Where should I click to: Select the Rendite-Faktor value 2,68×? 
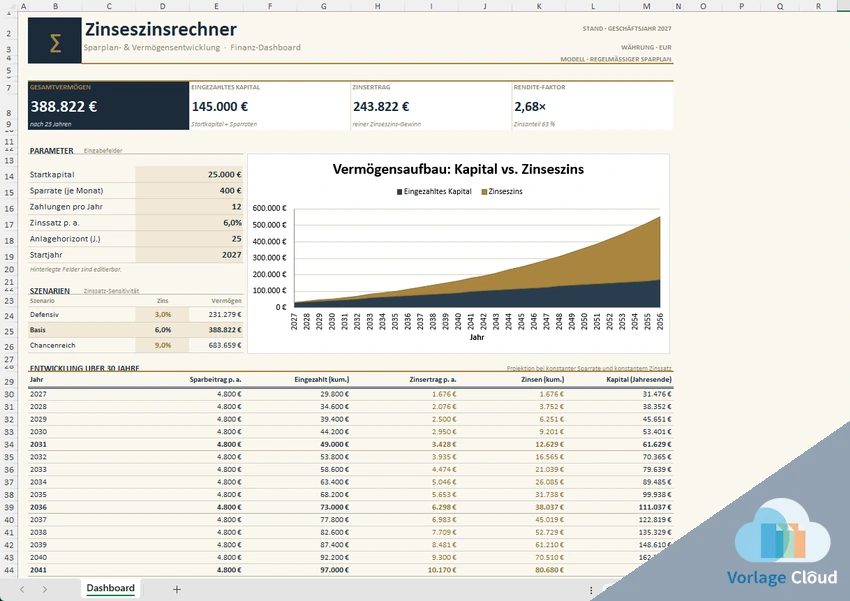(x=530, y=107)
